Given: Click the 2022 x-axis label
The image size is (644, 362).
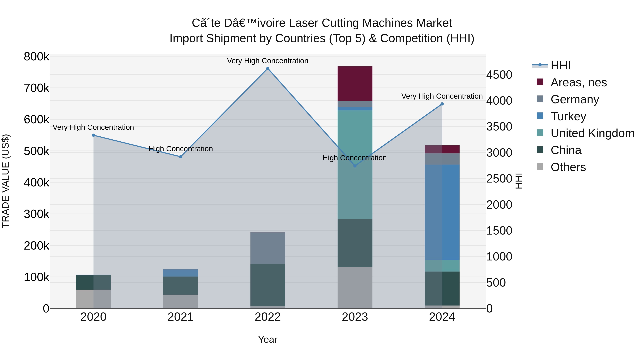Looking at the screenshot, I should coord(268,317).
